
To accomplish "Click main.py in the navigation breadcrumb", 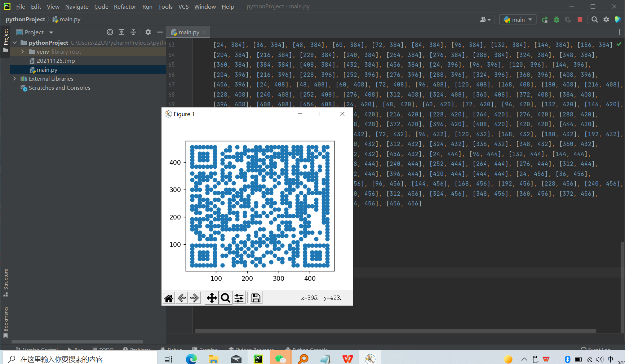I will pos(66,19).
